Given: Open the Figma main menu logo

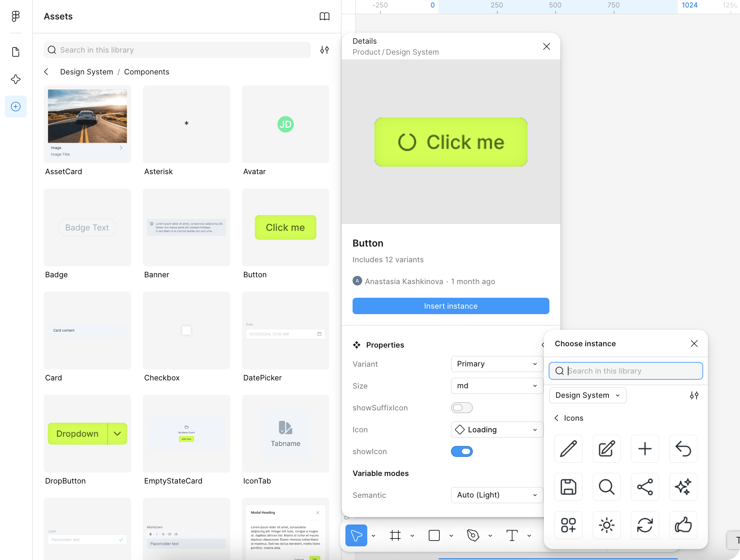Looking at the screenshot, I should point(16,16).
